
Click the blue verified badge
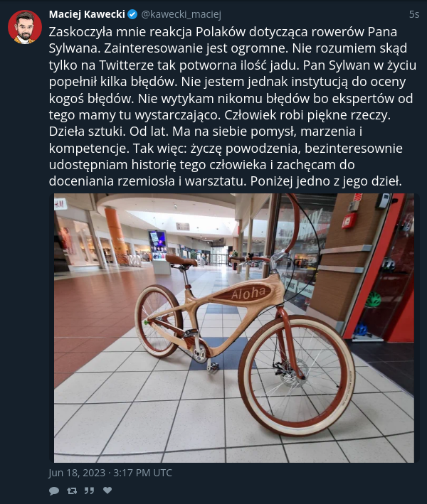132,14
